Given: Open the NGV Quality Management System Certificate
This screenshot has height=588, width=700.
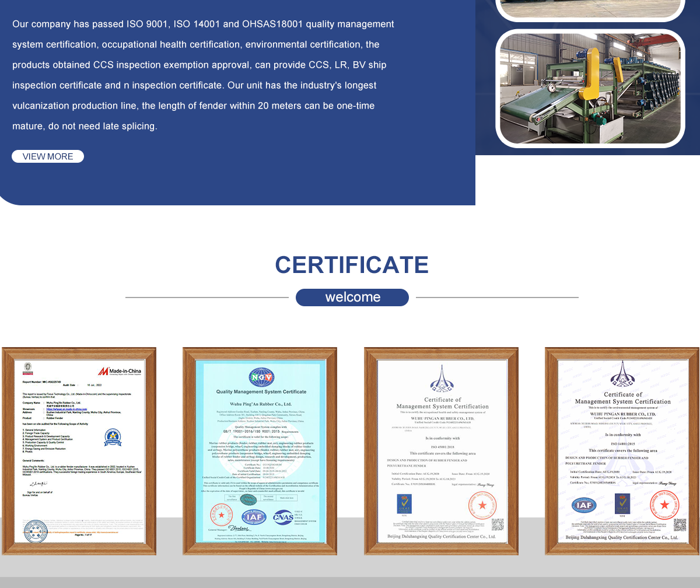Looking at the screenshot, I should (260, 451).
